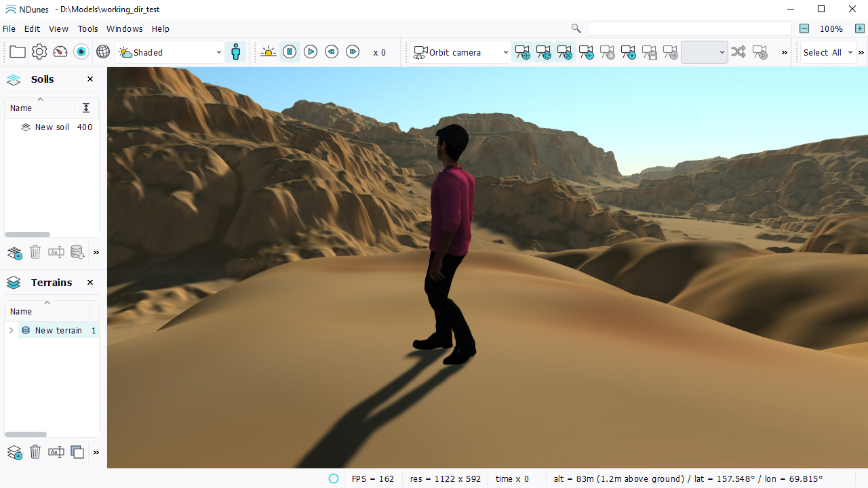Open the Tools menu
The image size is (868, 488).
(87, 29)
